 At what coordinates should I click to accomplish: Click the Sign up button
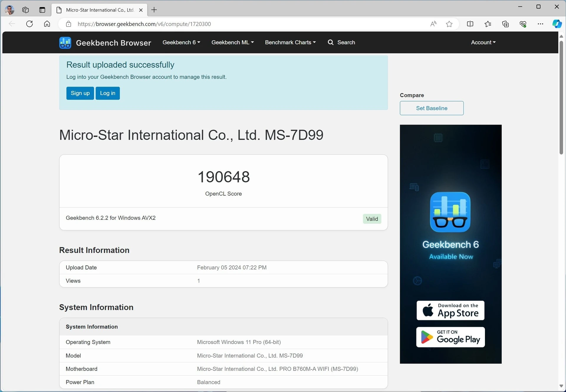(80, 93)
